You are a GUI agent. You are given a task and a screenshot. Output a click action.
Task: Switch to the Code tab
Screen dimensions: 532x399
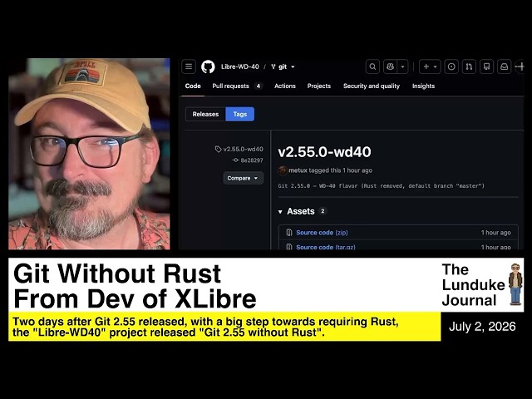(193, 86)
